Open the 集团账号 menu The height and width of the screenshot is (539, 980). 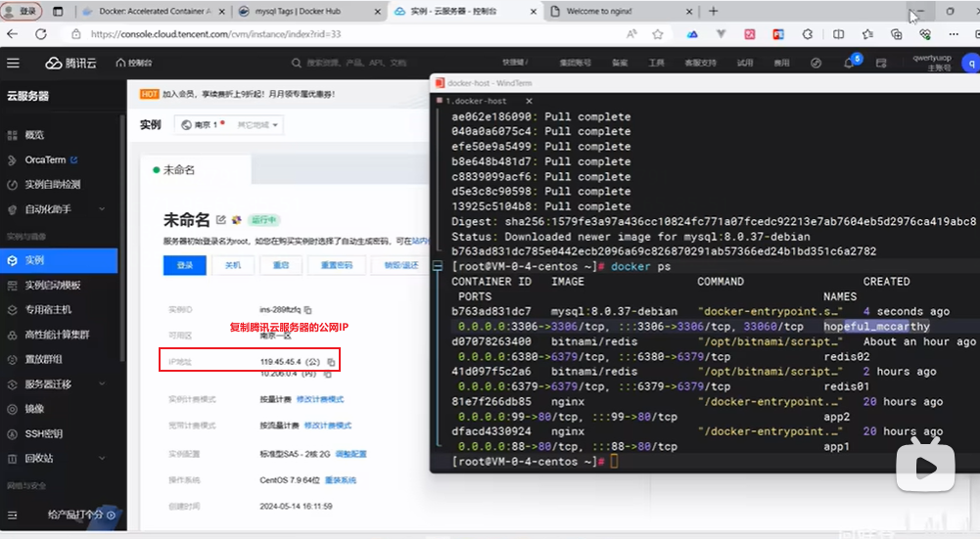(x=575, y=63)
